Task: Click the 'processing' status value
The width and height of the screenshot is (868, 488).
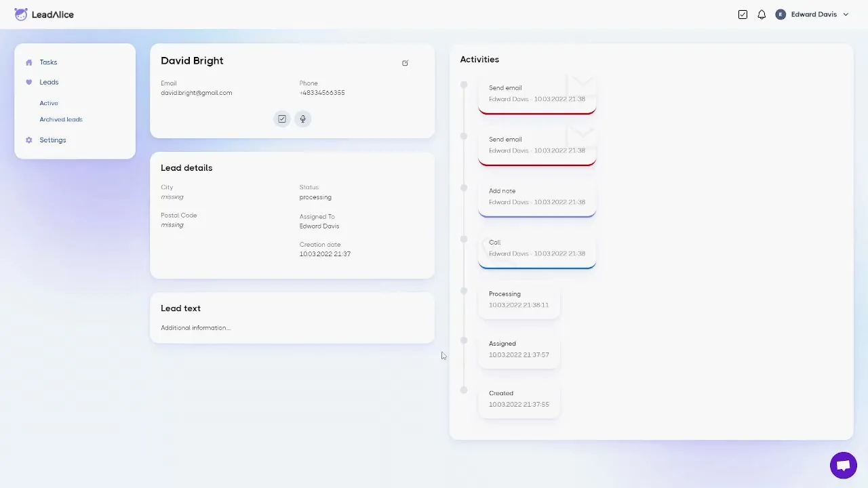Action: pyautogui.click(x=315, y=197)
